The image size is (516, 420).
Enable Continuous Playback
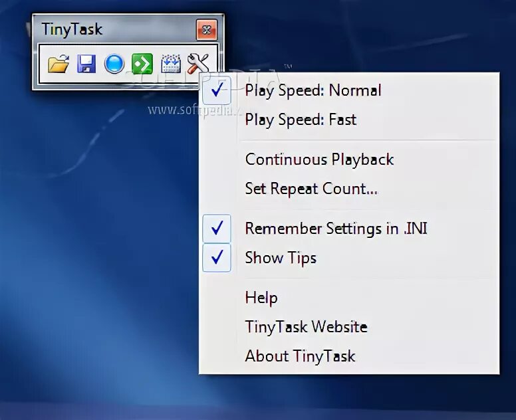(349, 159)
